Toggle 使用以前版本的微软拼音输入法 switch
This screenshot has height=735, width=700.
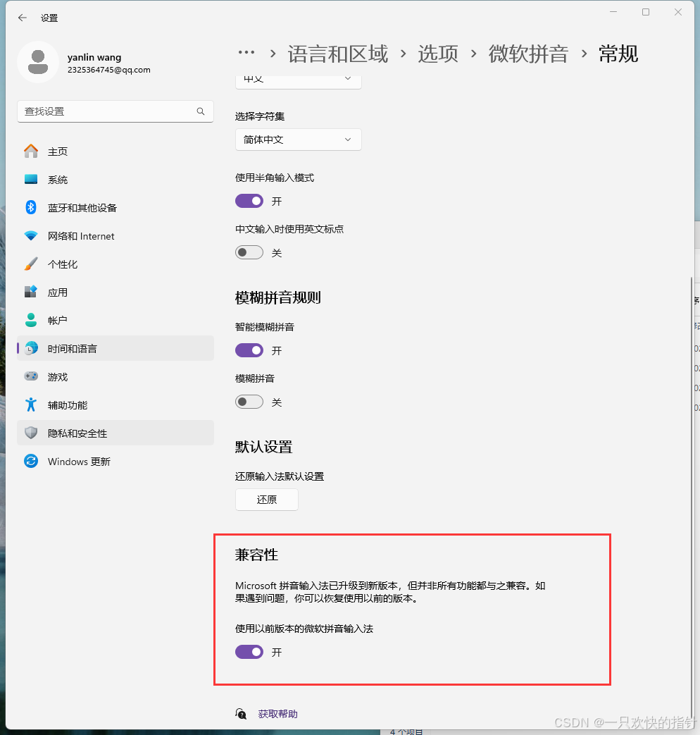click(249, 652)
